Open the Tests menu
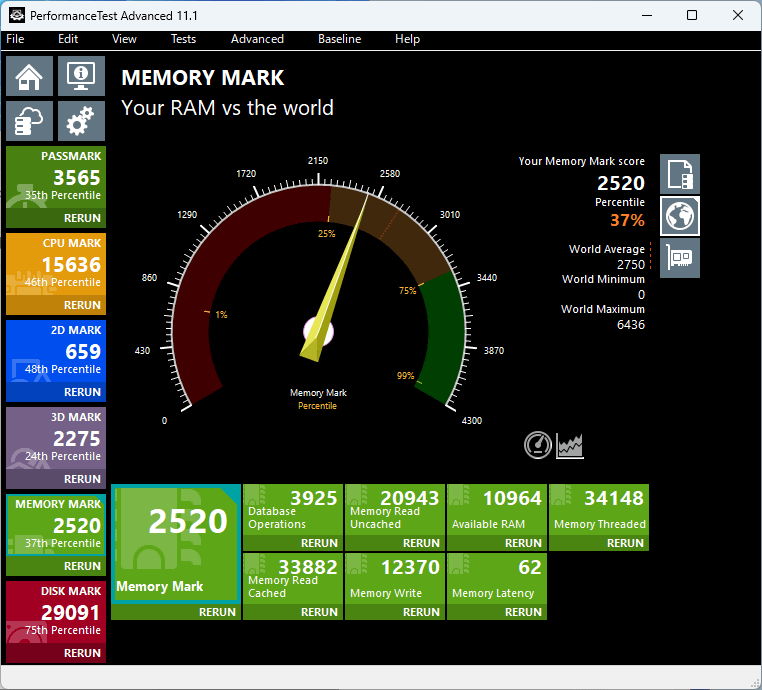This screenshot has height=690, width=762. click(183, 39)
